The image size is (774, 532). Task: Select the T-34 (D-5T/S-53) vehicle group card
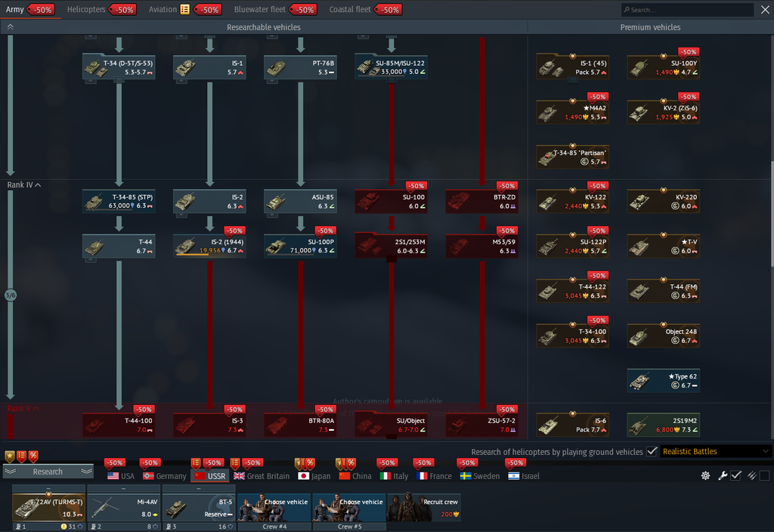click(119, 67)
